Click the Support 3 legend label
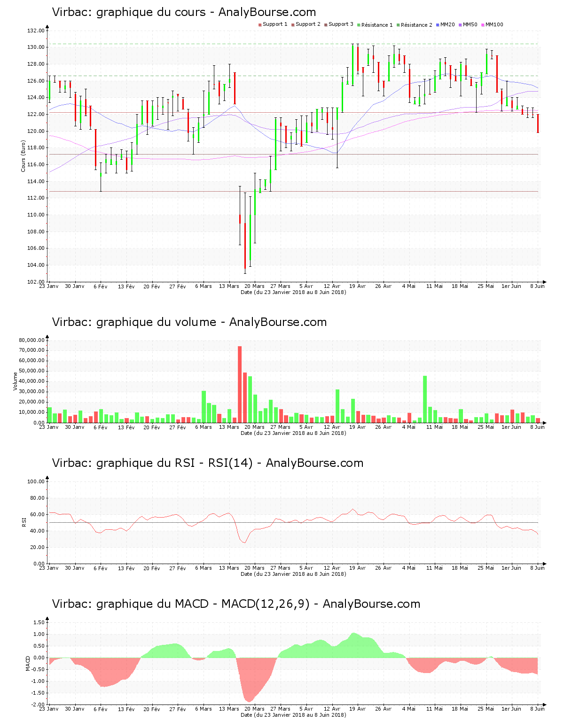The height and width of the screenshot is (728, 564). pos(341,24)
